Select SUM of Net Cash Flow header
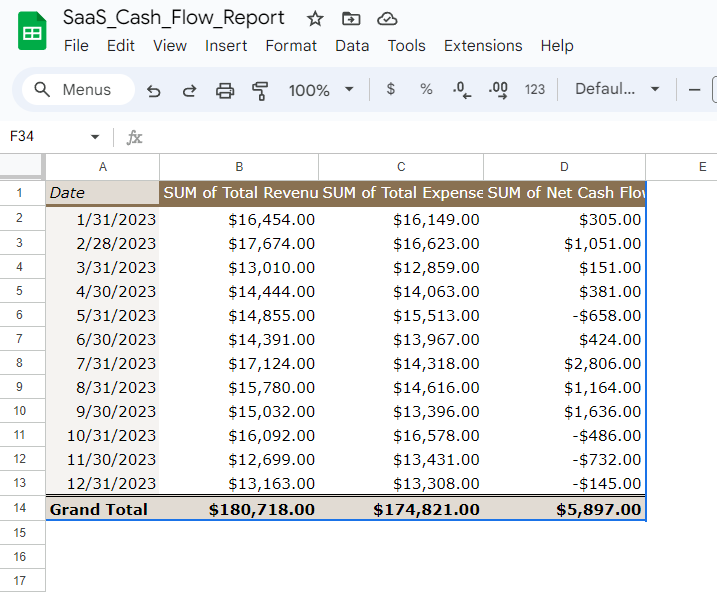717x592 pixels. 564,193
